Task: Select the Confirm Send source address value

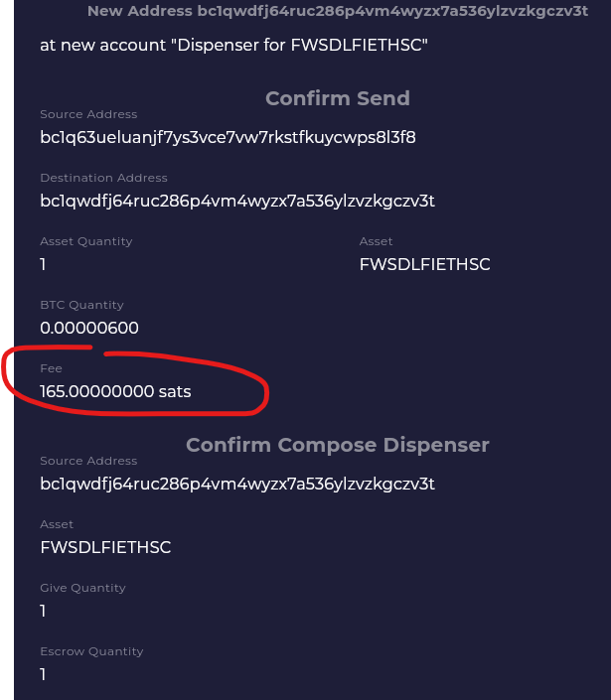Action: click(228, 137)
